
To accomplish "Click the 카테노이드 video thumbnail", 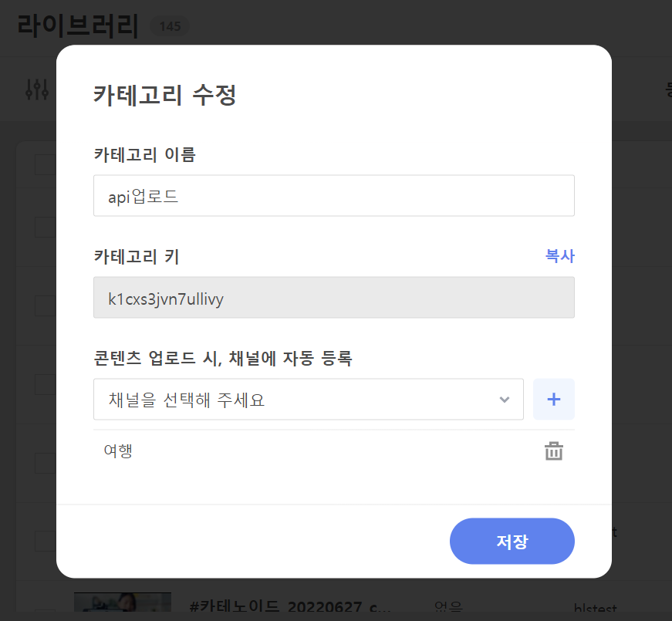I will pos(122,602).
